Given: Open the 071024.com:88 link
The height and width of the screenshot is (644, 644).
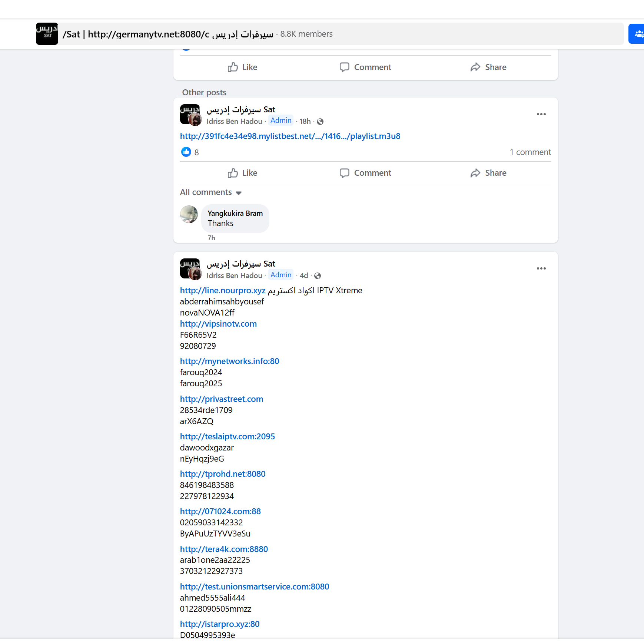Looking at the screenshot, I should [x=220, y=511].
